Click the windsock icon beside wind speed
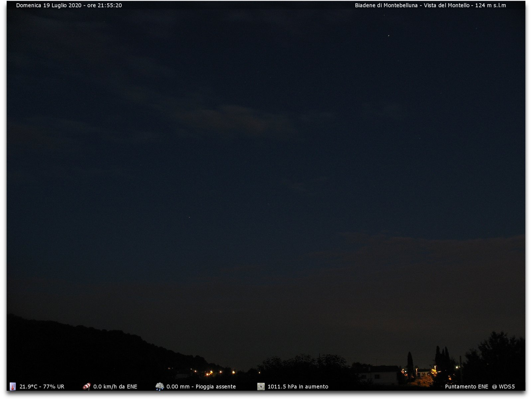The height and width of the screenshot is (399, 532). pos(86,386)
